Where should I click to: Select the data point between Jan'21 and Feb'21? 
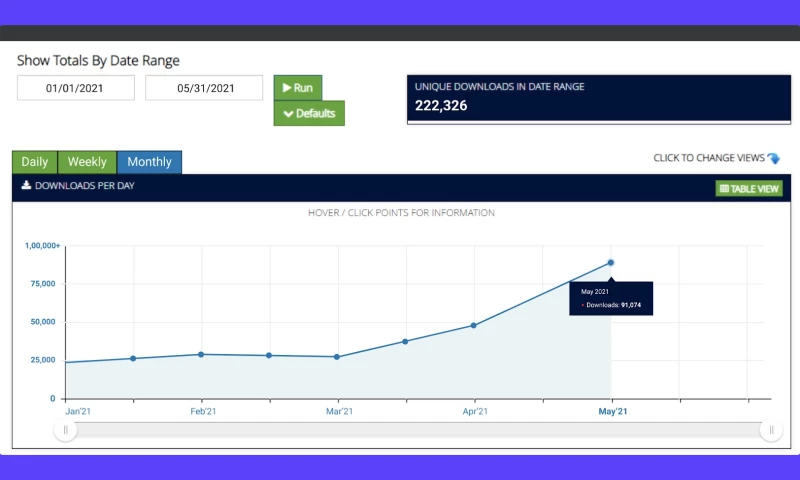pos(133,358)
